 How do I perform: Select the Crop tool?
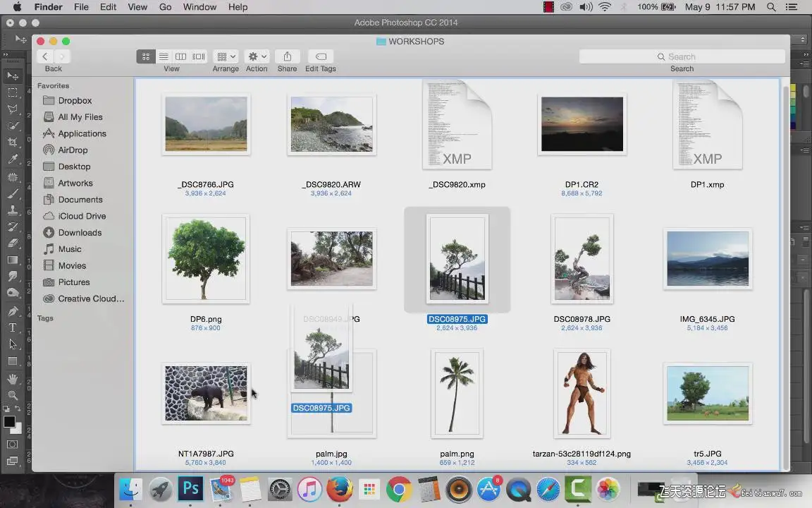pyautogui.click(x=13, y=143)
